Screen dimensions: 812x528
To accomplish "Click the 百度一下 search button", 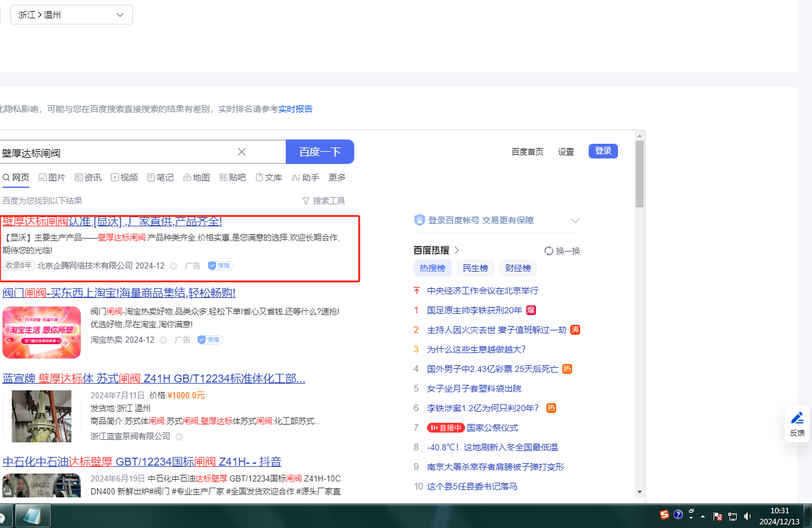I will point(319,152).
